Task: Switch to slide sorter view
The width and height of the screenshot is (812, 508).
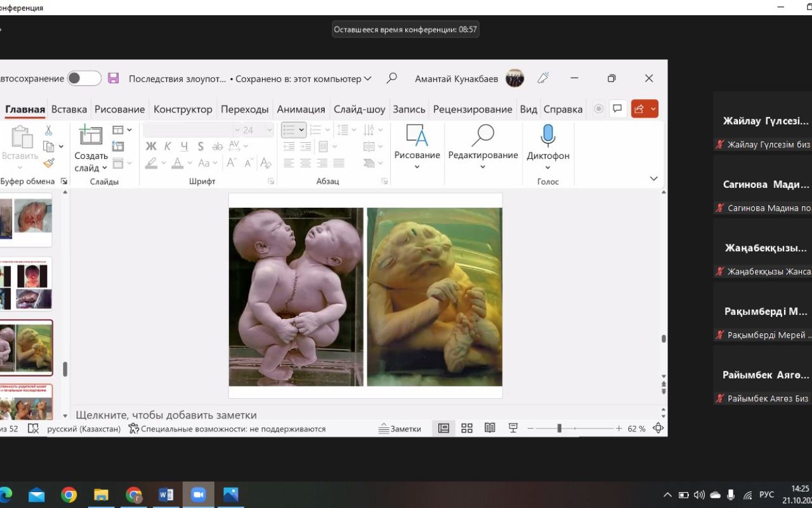Action: click(x=467, y=429)
